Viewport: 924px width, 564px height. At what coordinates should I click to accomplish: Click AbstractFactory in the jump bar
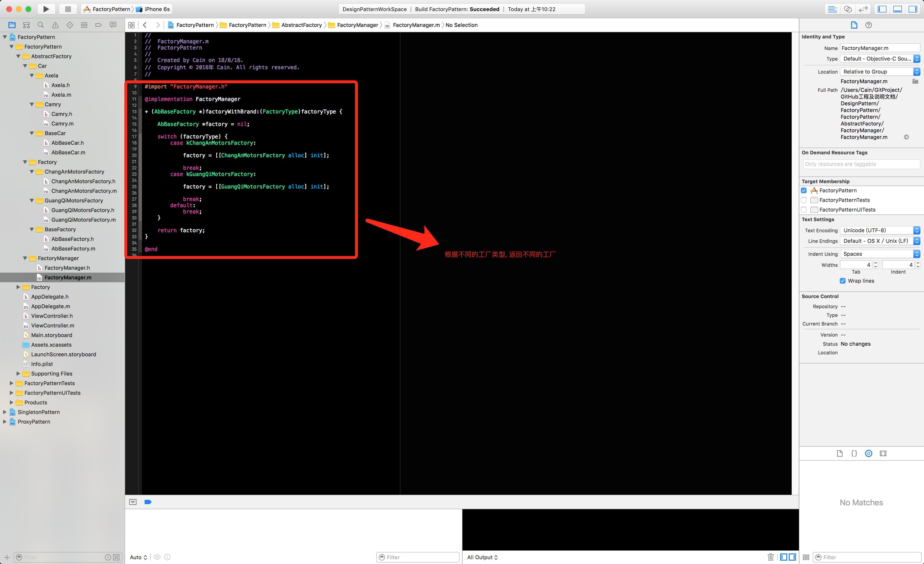pyautogui.click(x=301, y=25)
